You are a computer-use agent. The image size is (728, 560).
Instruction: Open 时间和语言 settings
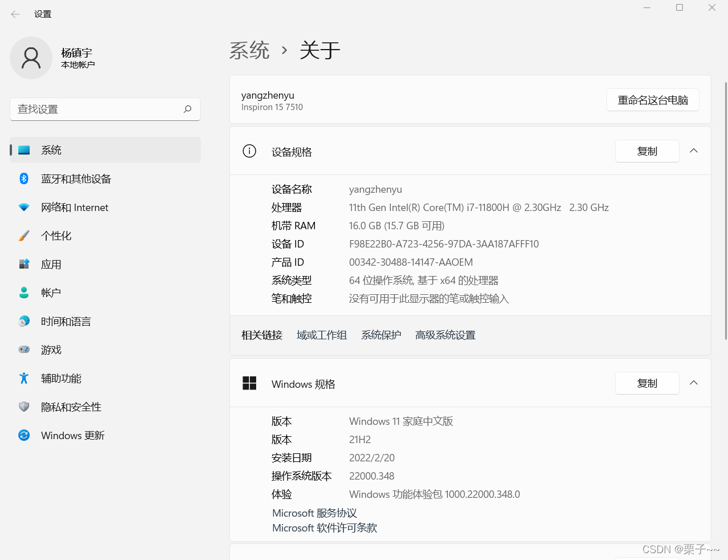point(106,321)
